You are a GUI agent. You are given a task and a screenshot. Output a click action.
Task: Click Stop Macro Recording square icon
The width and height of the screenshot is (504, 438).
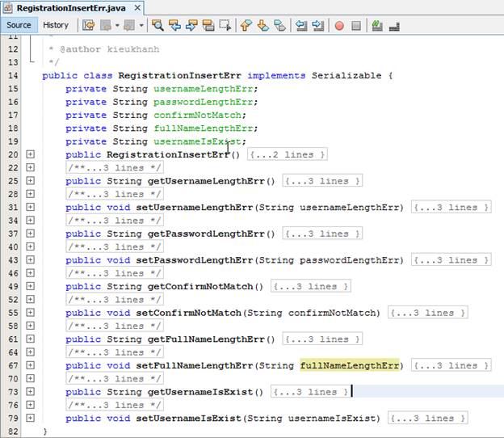356,25
